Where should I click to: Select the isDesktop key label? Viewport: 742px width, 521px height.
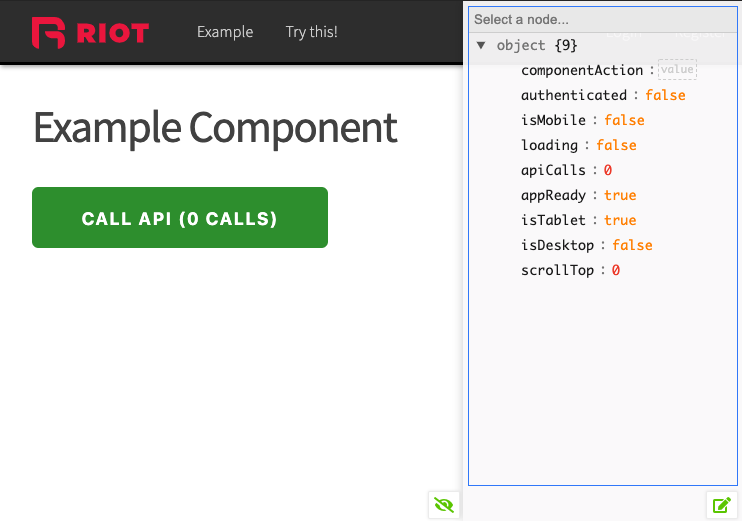557,245
